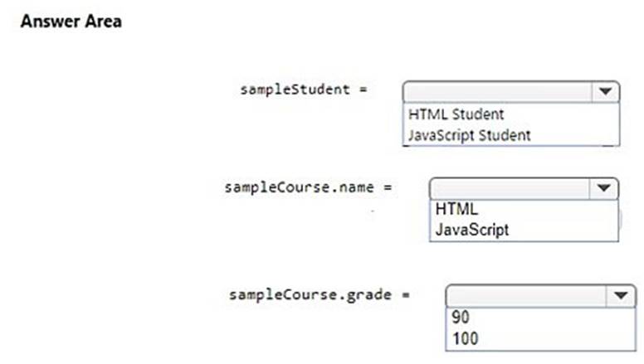This screenshot has height=364, width=644.
Task: Click the empty sampleCourse.grade combo box field
Action: (x=528, y=296)
